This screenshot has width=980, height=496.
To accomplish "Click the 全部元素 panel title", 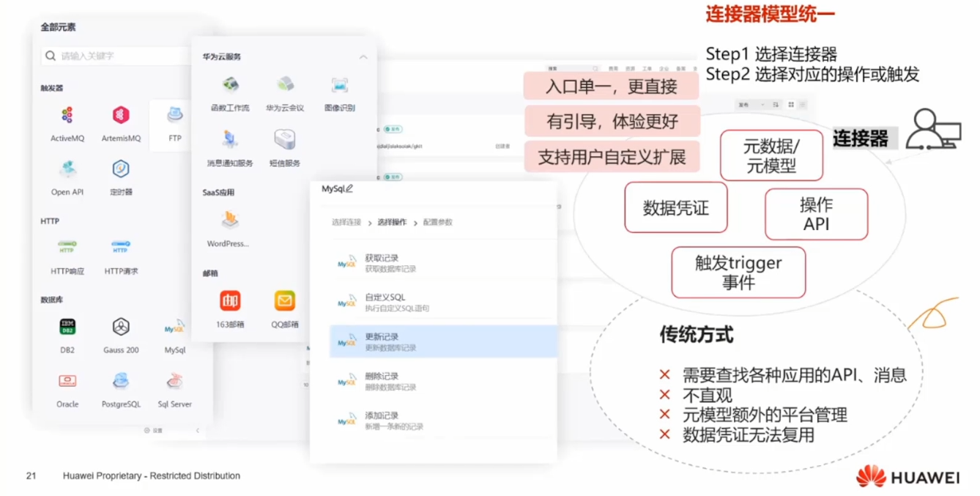I will [58, 27].
